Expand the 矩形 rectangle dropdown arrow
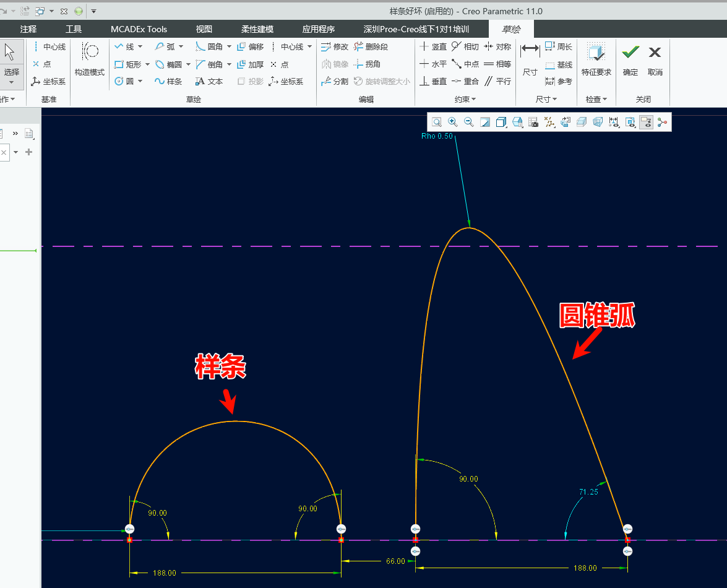 click(148, 64)
